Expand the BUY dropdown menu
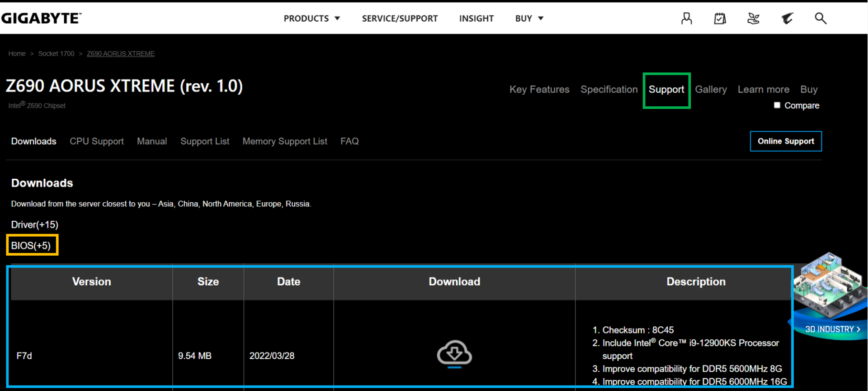Screen dimensions: 868x391 pos(529,19)
